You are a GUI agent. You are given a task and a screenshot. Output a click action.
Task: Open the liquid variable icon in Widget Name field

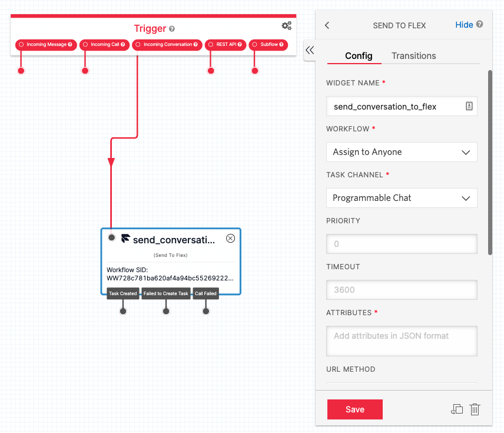[x=470, y=106]
